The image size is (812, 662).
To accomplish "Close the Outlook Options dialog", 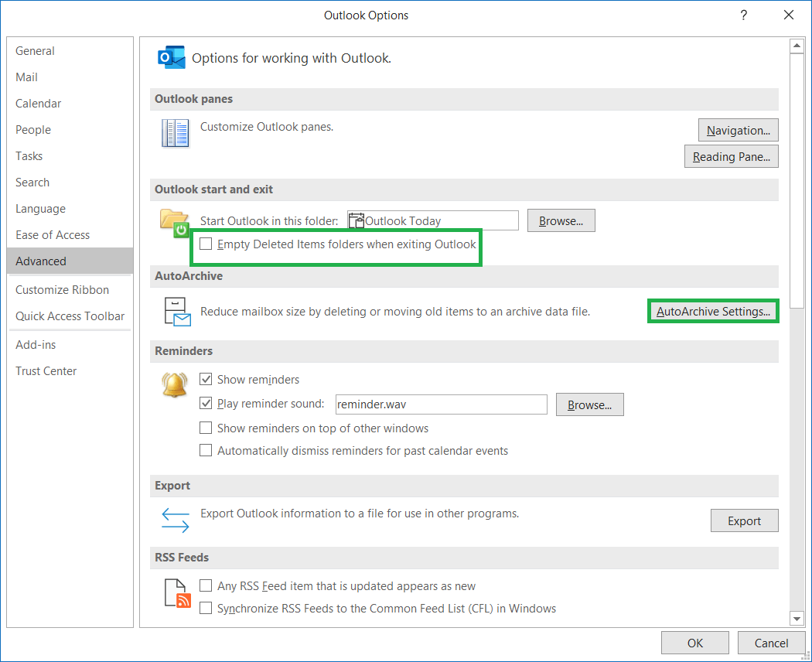I will click(x=789, y=15).
